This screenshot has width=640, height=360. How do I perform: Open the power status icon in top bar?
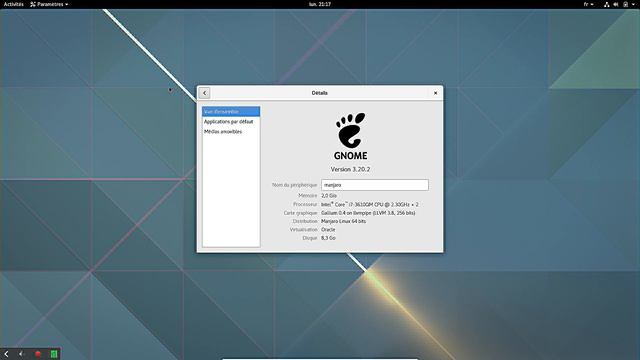pyautogui.click(x=626, y=4)
